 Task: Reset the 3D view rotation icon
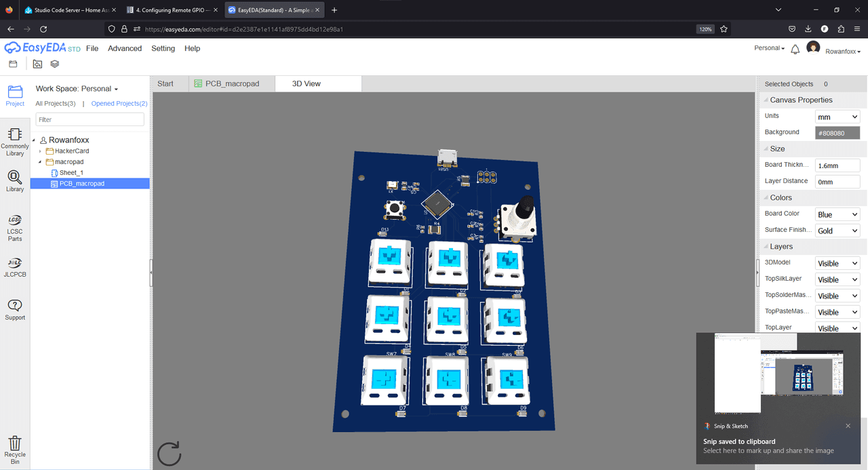tap(169, 454)
